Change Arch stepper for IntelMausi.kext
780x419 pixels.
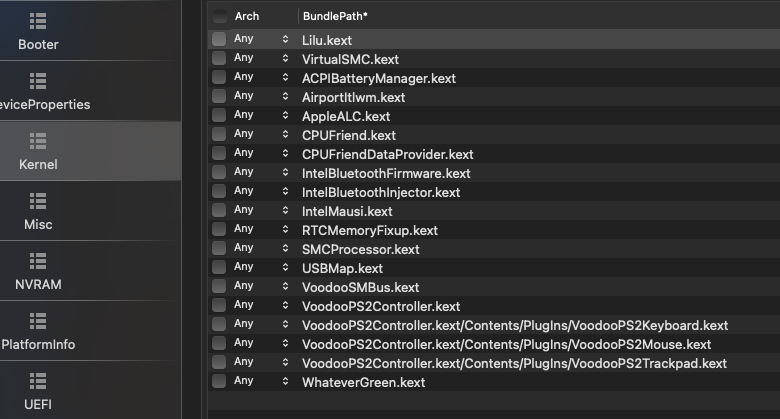coord(285,211)
